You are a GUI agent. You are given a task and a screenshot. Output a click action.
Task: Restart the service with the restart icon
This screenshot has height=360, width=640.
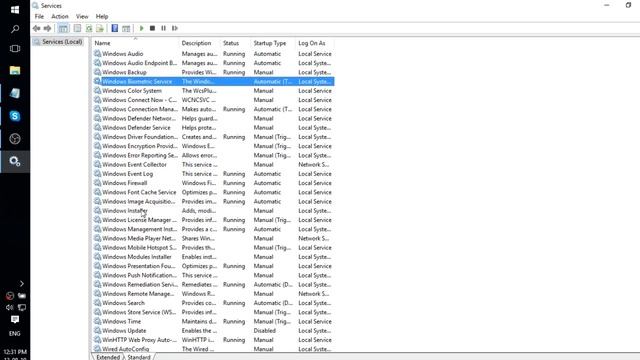point(175,28)
